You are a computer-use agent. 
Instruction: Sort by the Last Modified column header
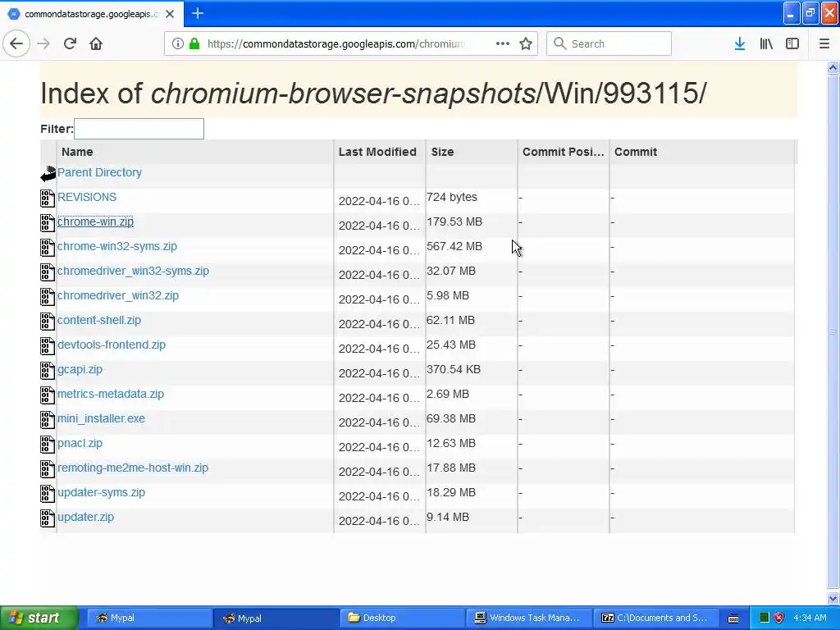[380, 152]
